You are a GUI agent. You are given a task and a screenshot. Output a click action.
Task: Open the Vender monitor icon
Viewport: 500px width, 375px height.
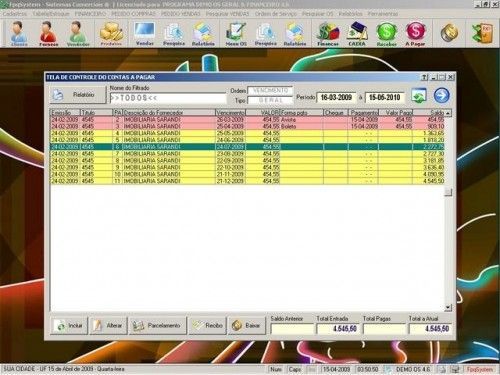[x=145, y=33]
